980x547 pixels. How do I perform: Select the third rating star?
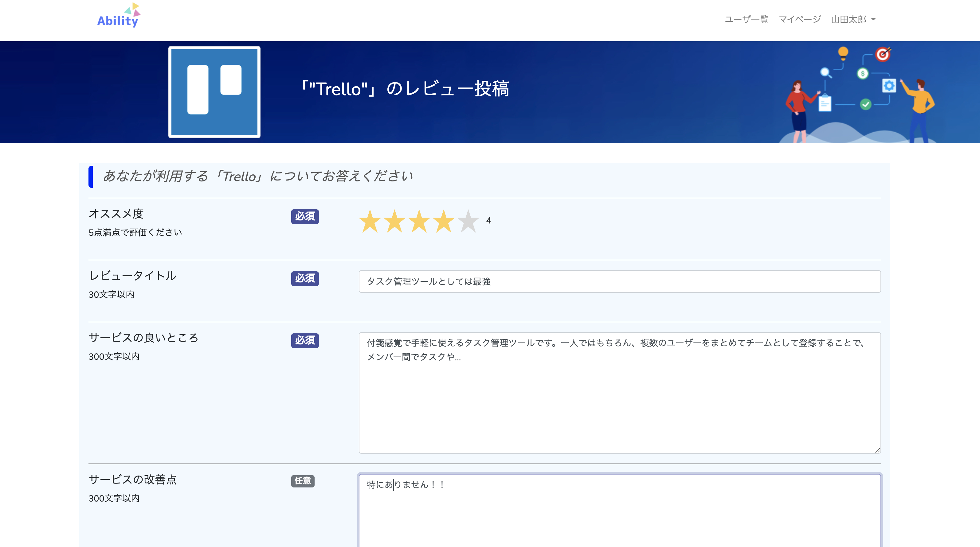420,221
